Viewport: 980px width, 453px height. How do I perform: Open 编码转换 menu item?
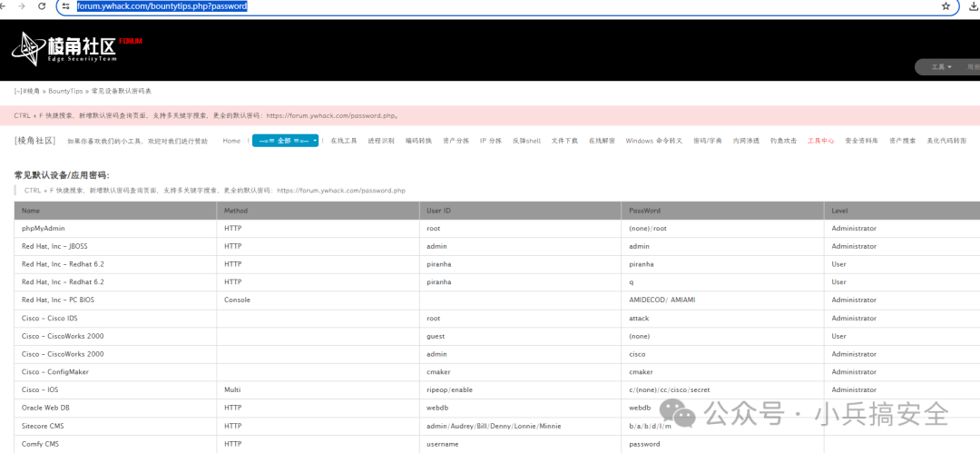[x=418, y=141]
